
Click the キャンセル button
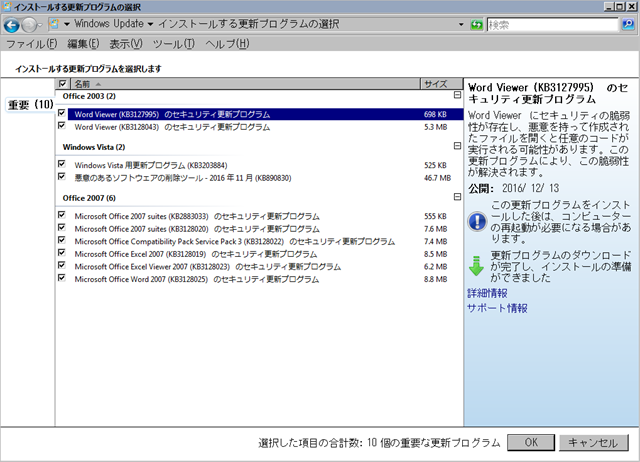[593, 442]
